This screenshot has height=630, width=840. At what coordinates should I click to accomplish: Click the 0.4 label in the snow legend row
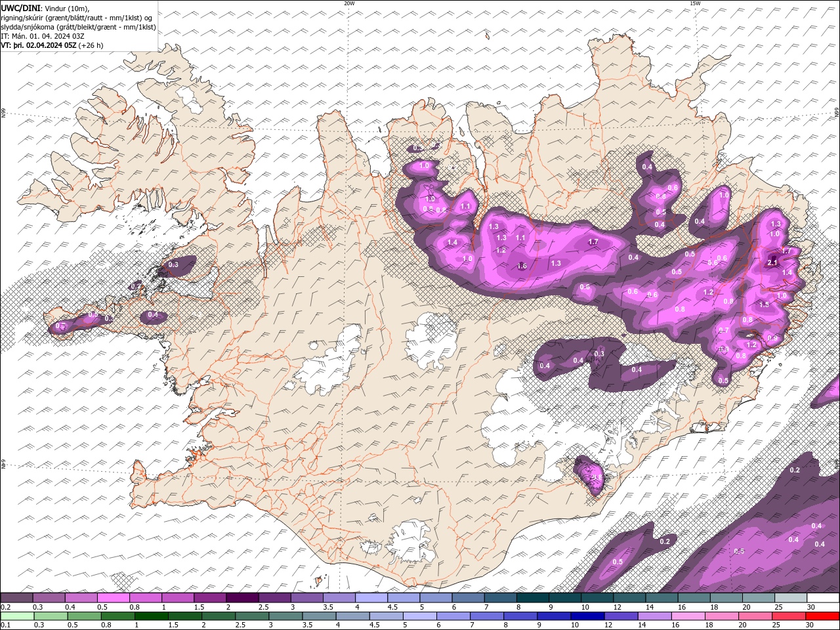click(x=70, y=607)
